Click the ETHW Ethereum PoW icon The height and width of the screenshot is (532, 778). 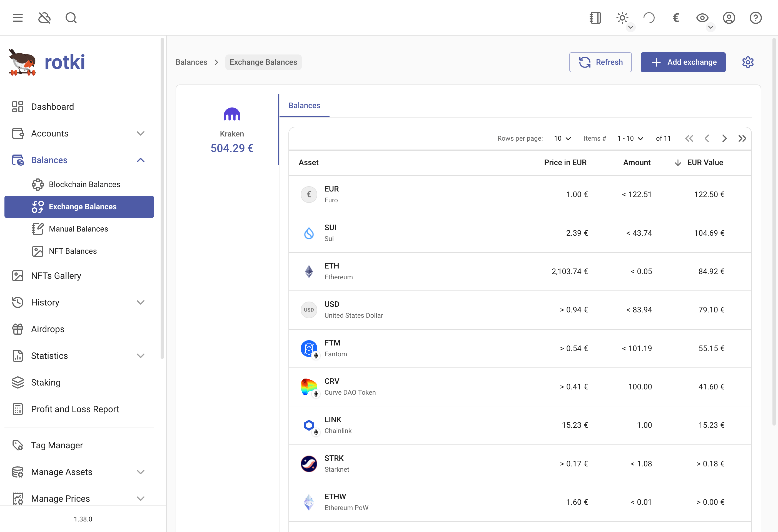coord(309,502)
